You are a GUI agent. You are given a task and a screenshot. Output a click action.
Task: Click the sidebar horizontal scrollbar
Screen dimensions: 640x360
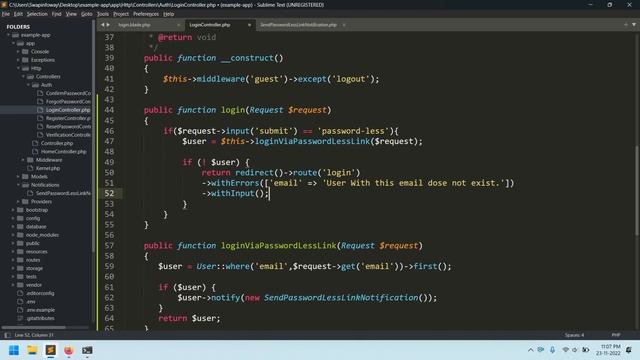pos(33,327)
